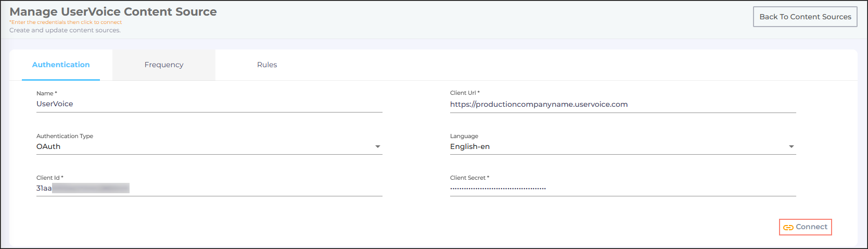
Task: Select the Rules tab
Action: [267, 65]
